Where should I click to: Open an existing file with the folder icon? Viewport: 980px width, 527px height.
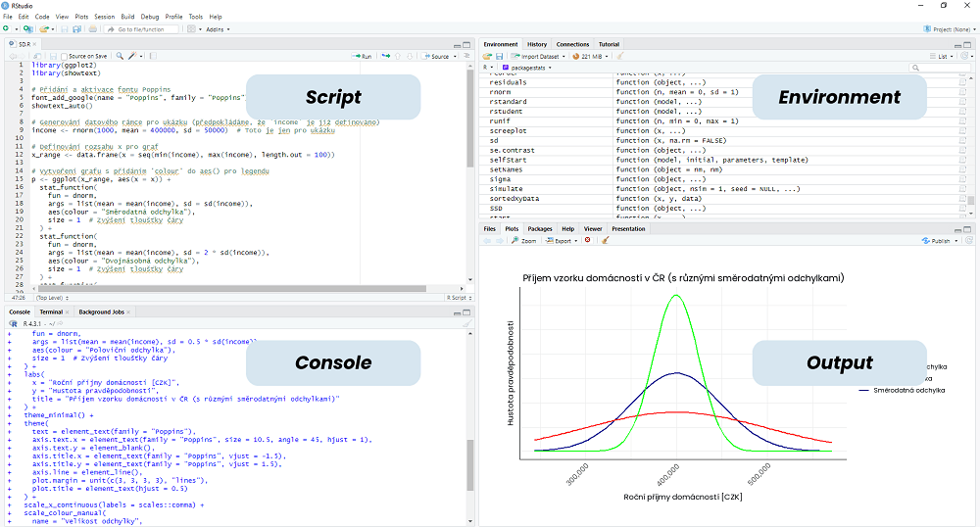click(x=44, y=28)
